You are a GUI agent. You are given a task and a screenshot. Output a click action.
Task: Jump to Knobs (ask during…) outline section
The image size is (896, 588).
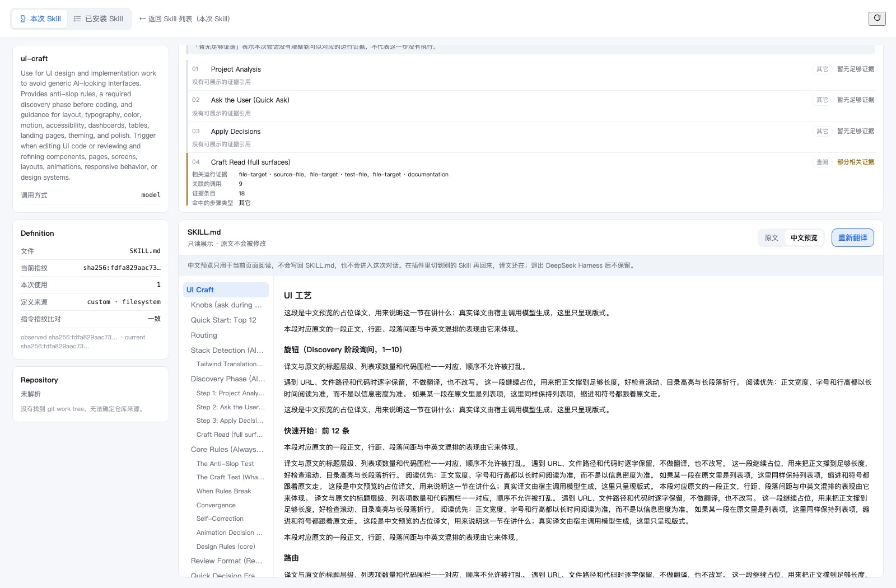point(226,305)
